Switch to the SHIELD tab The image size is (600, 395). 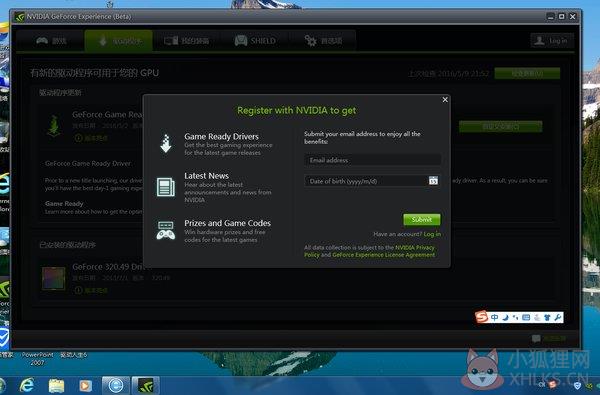coord(254,41)
